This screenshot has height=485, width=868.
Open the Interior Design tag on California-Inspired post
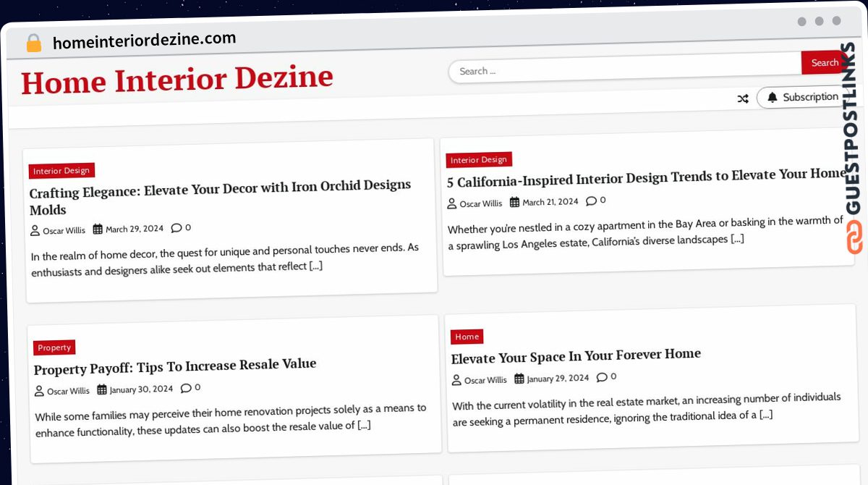tap(479, 160)
